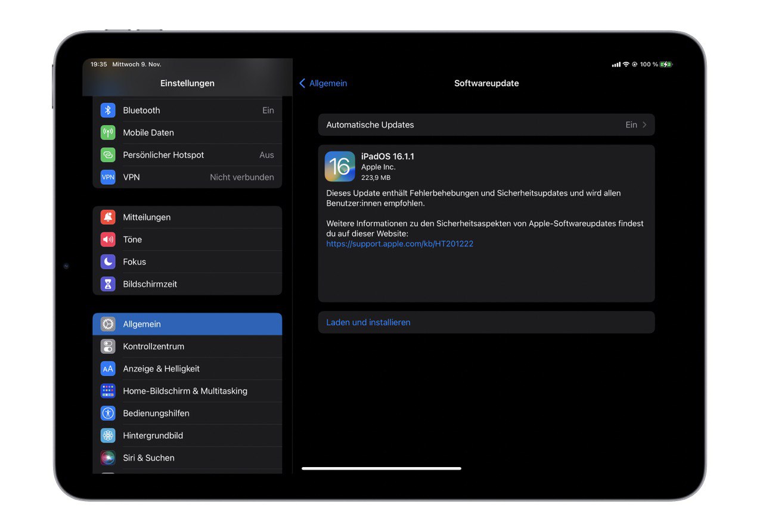Tap the 19:35 clock in status bar
This screenshot has width=763, height=532.
click(99, 64)
